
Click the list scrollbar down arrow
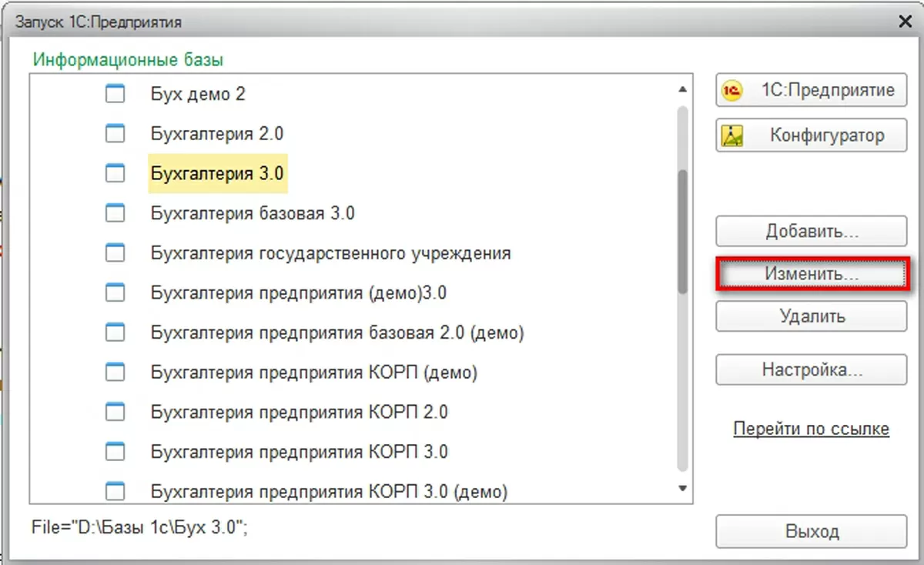pyautogui.click(x=681, y=488)
